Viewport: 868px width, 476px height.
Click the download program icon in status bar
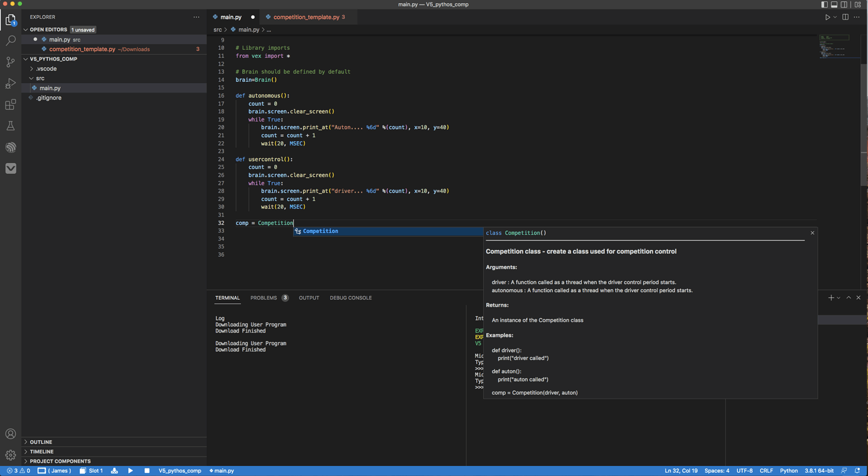coord(114,471)
